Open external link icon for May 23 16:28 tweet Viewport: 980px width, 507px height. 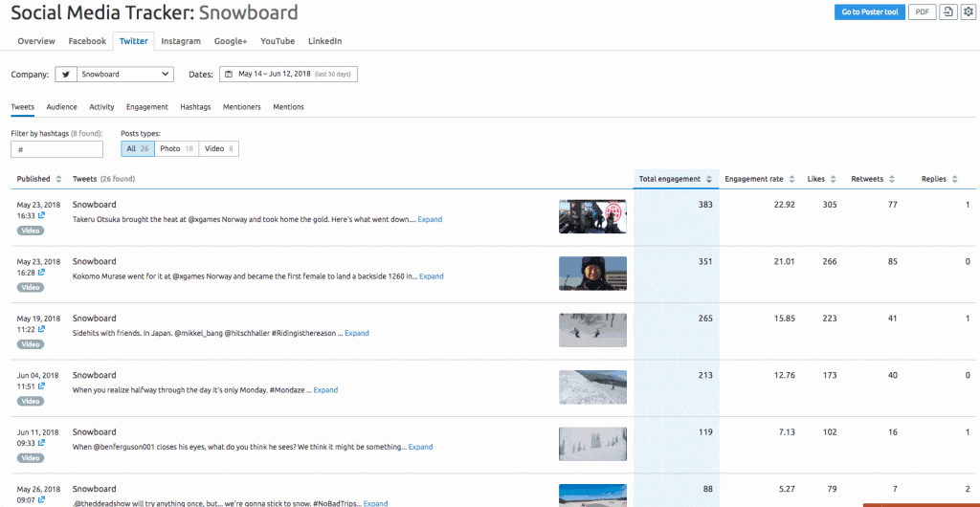point(42,273)
